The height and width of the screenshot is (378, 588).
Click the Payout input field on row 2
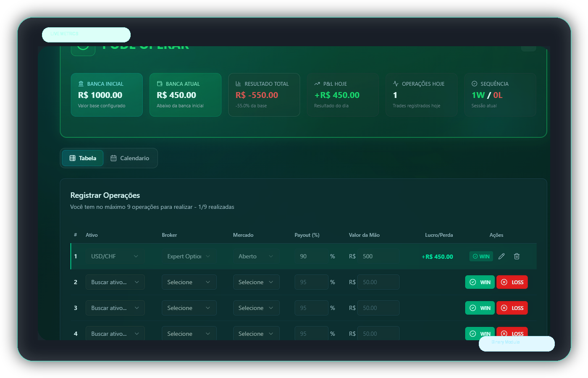[x=311, y=282]
